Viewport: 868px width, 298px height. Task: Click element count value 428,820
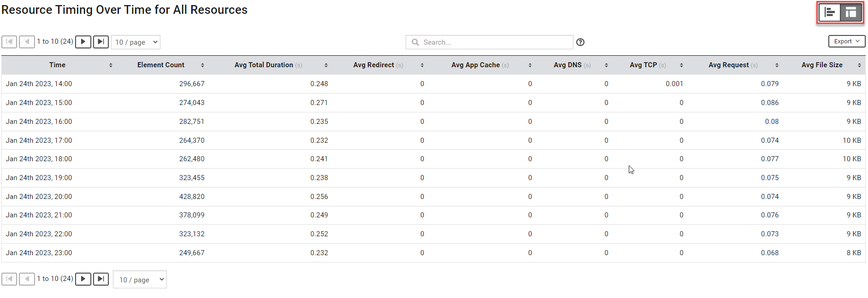point(192,197)
